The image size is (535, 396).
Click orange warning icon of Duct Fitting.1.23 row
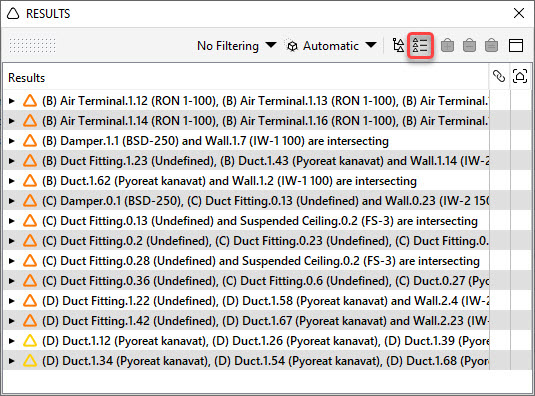pos(30,160)
